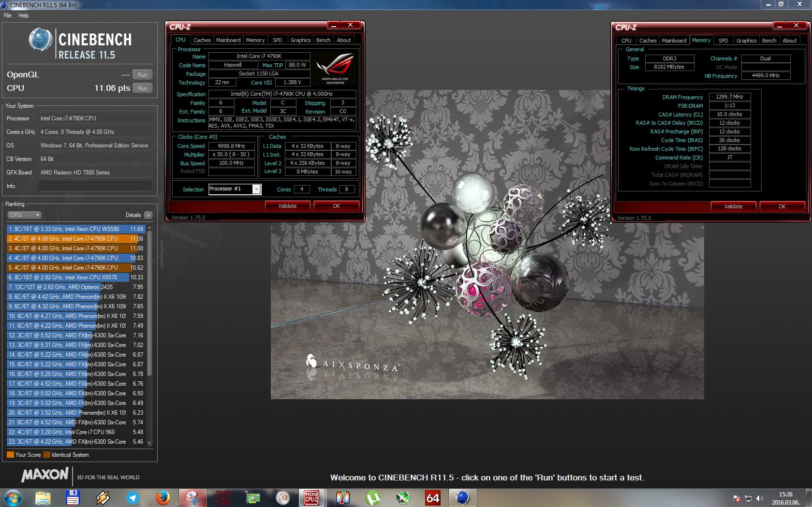Open the thermometer temperature monitor taskbar app
Viewport: 812px width, 507px height.
tap(343, 497)
